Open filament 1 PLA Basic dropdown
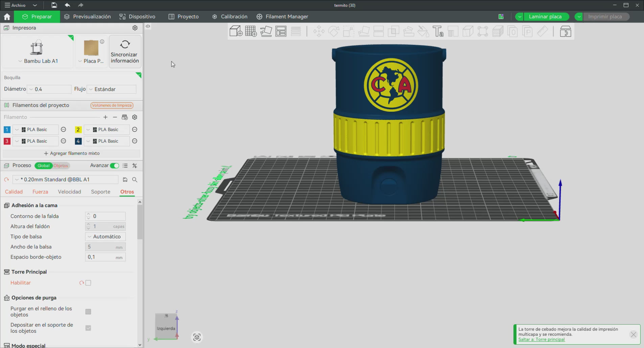The image size is (644, 348). coord(35,130)
